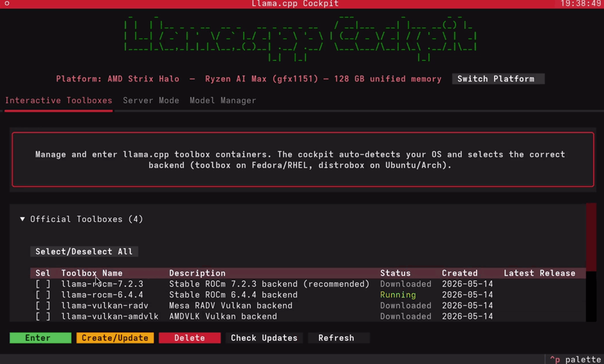Viewport: 604px width, 364px height.
Task: Click the Latest Release column header
Action: pyautogui.click(x=540, y=274)
